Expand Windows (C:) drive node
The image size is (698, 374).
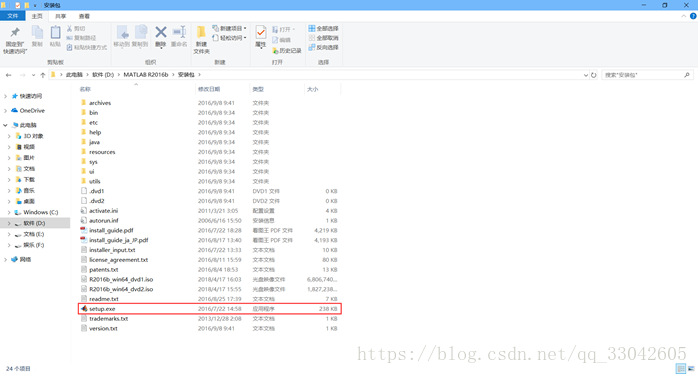[9, 212]
